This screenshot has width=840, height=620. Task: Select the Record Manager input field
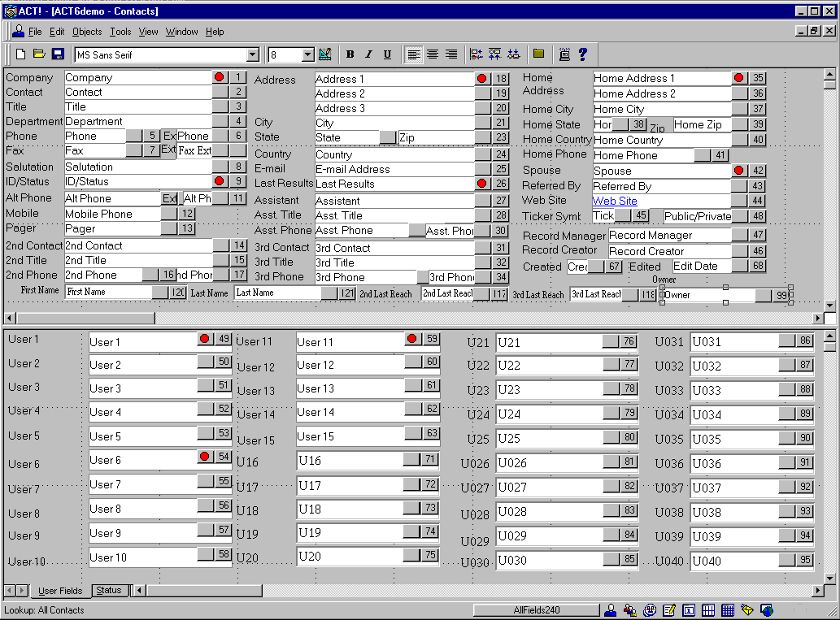click(670, 235)
